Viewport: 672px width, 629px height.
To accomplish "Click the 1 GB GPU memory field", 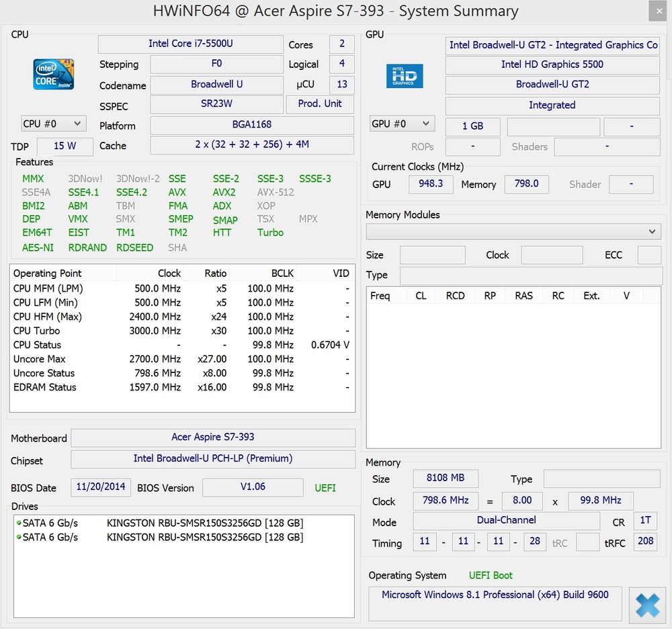I will click(x=472, y=126).
